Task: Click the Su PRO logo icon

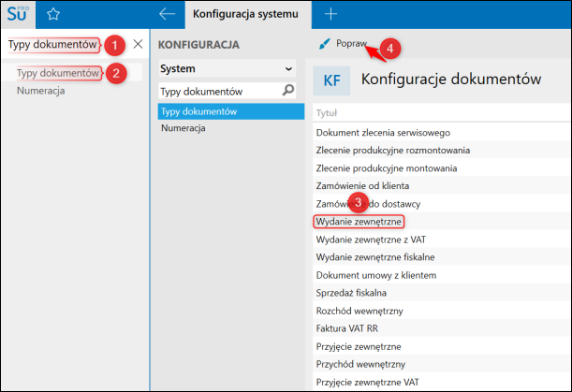Action: 18,14
